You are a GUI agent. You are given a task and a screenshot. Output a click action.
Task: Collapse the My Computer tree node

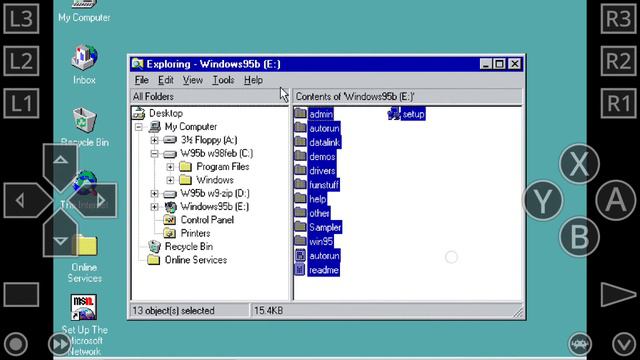[139, 127]
